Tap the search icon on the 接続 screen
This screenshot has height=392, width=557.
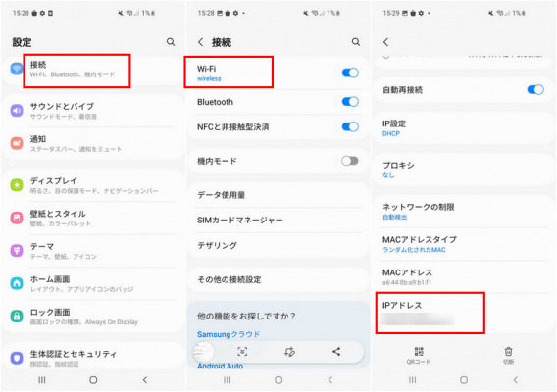pos(356,42)
